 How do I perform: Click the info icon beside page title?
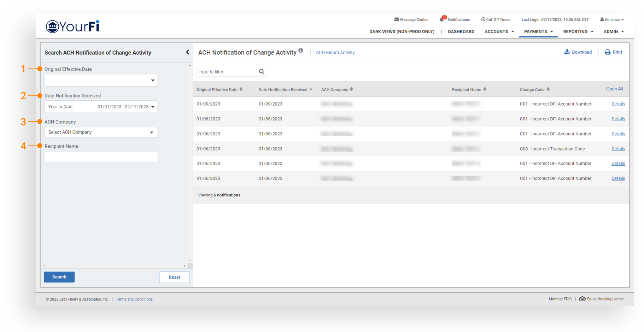point(301,51)
